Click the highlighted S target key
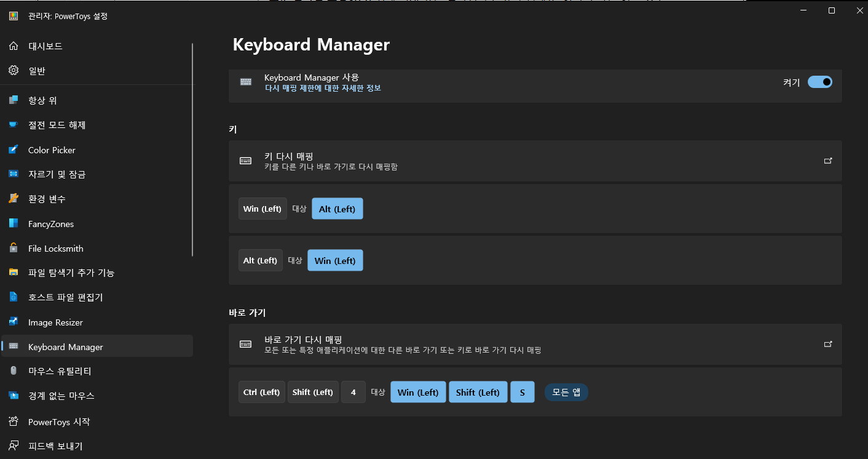 523,392
